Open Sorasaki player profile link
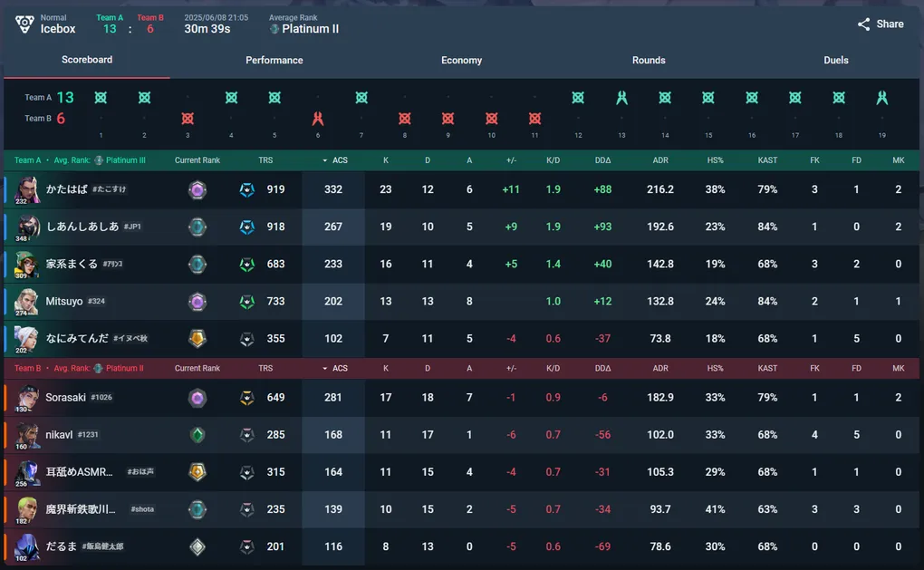Screen dimensions: 924x570 (65, 397)
